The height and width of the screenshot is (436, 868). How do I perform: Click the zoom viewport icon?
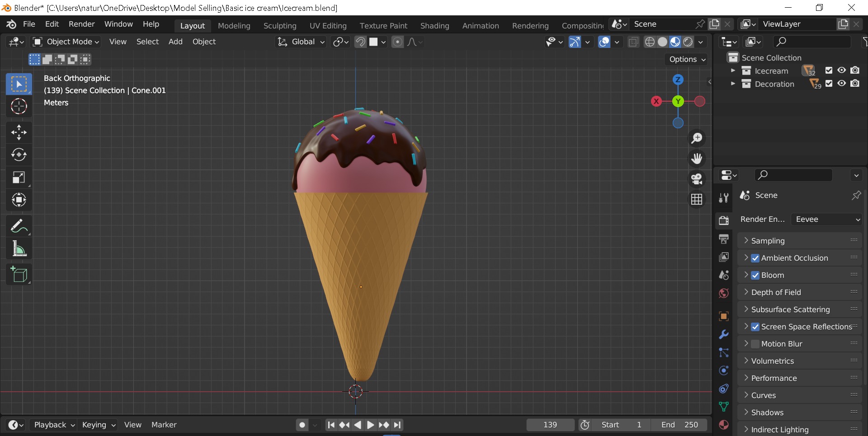(x=697, y=138)
